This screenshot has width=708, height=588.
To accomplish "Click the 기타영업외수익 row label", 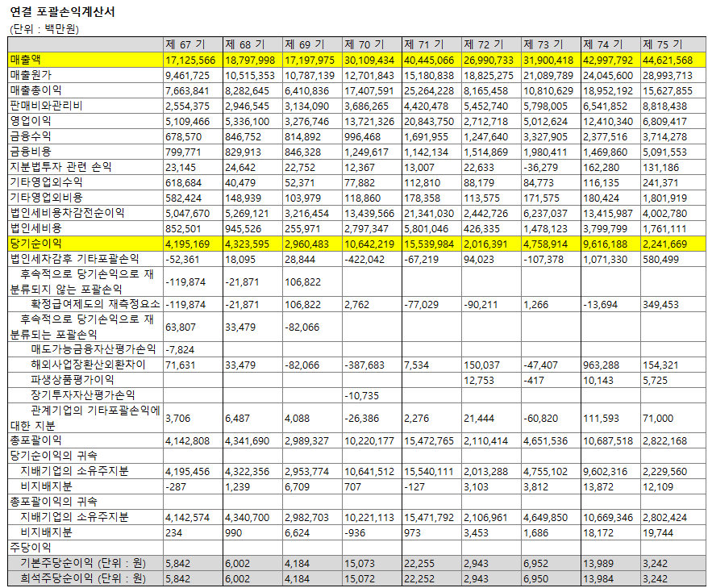I will (x=46, y=182).
